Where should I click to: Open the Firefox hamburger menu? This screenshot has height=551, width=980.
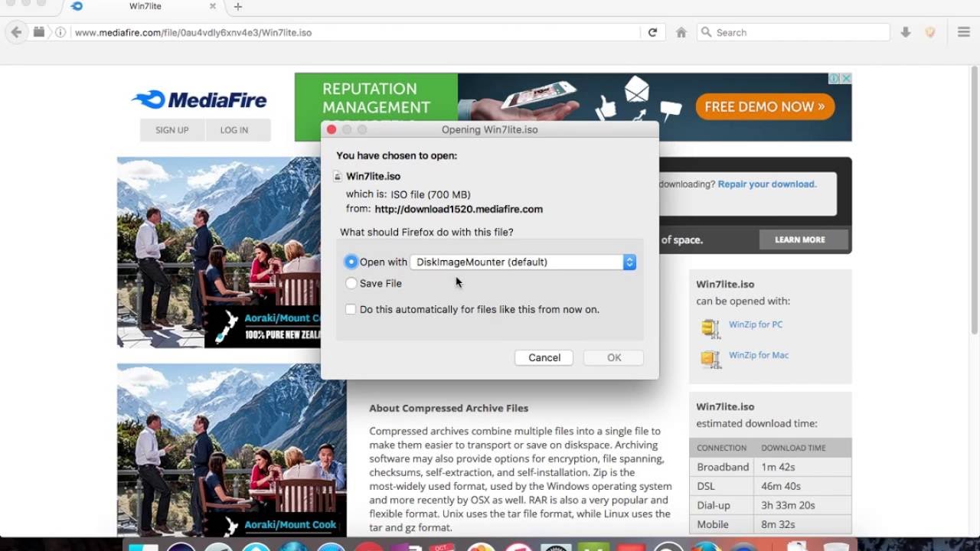tap(964, 32)
